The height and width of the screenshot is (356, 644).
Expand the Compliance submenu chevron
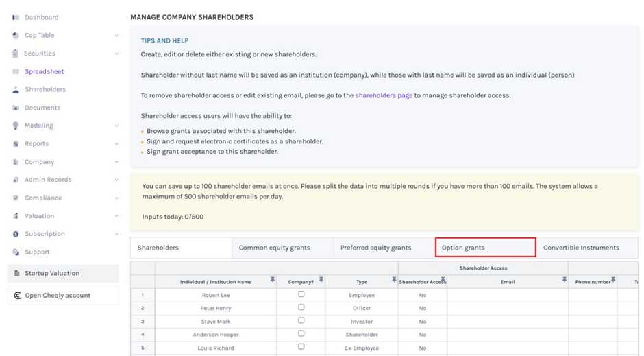coord(116,198)
